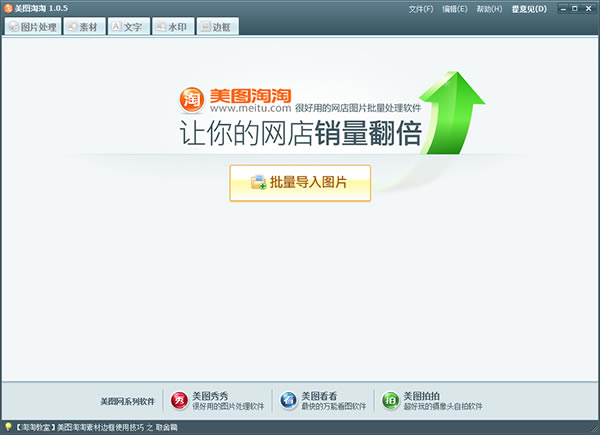Select the 文字 tab

click(x=129, y=26)
